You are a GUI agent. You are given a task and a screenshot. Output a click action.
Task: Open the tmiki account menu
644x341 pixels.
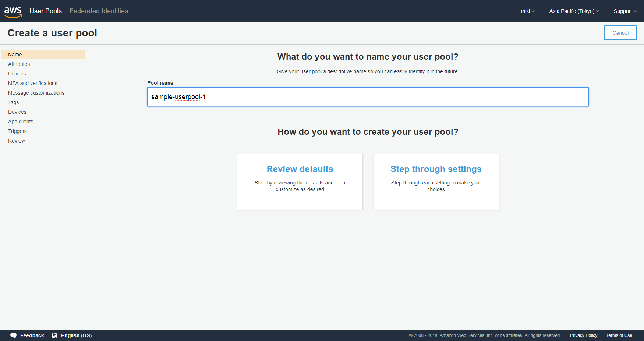[526, 11]
